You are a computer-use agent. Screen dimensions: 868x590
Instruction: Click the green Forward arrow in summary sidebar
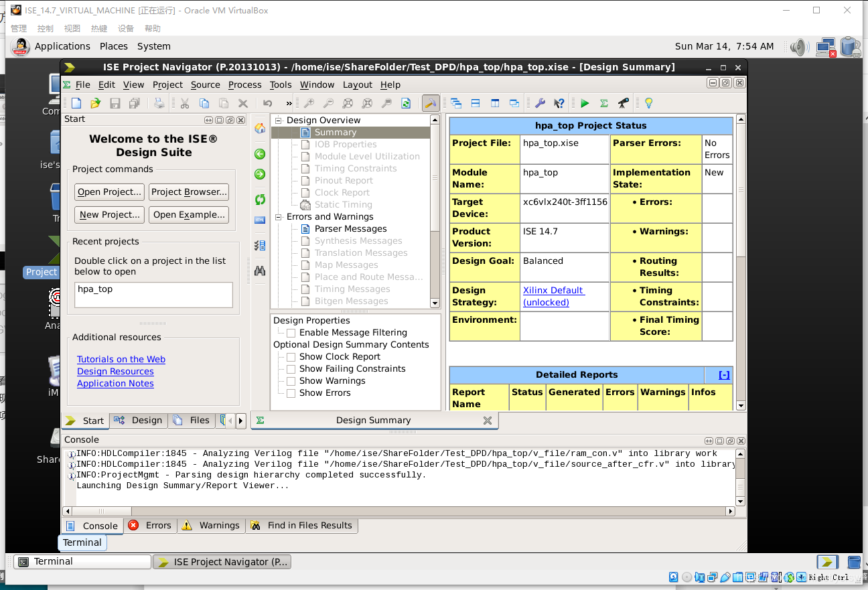point(260,174)
